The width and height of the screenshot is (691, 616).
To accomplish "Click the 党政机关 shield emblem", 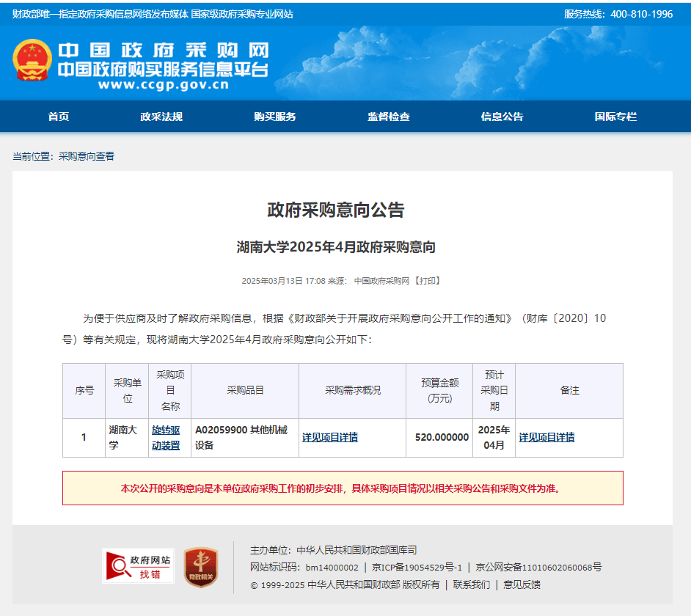I will (x=201, y=567).
